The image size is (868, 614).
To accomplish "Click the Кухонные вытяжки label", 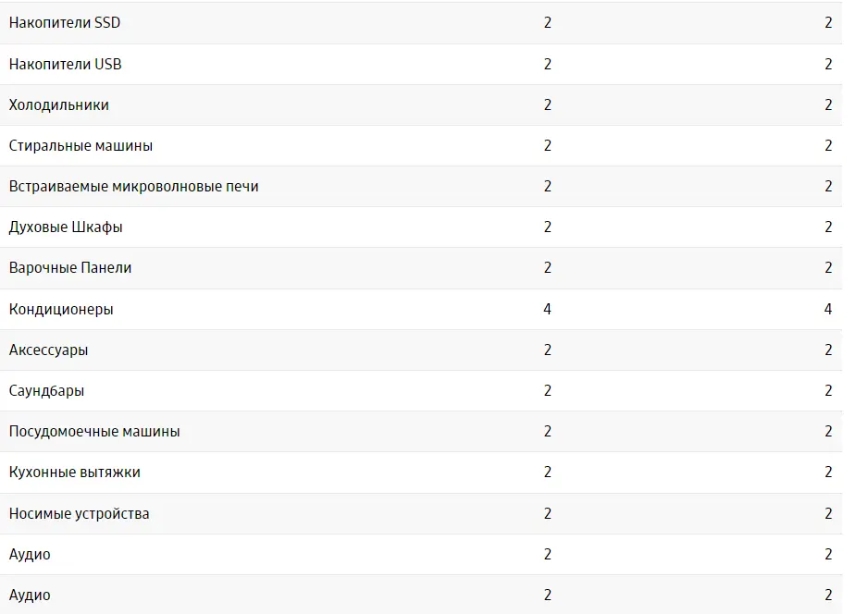I will pyautogui.click(x=75, y=473).
